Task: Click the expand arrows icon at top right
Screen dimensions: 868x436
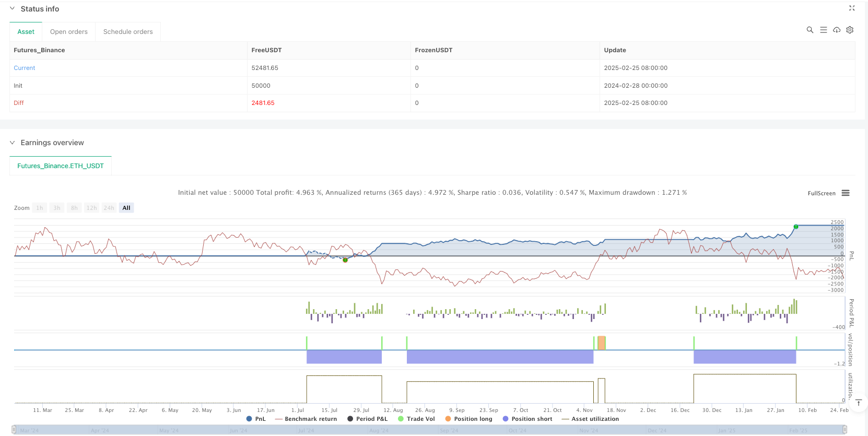Action: click(852, 8)
